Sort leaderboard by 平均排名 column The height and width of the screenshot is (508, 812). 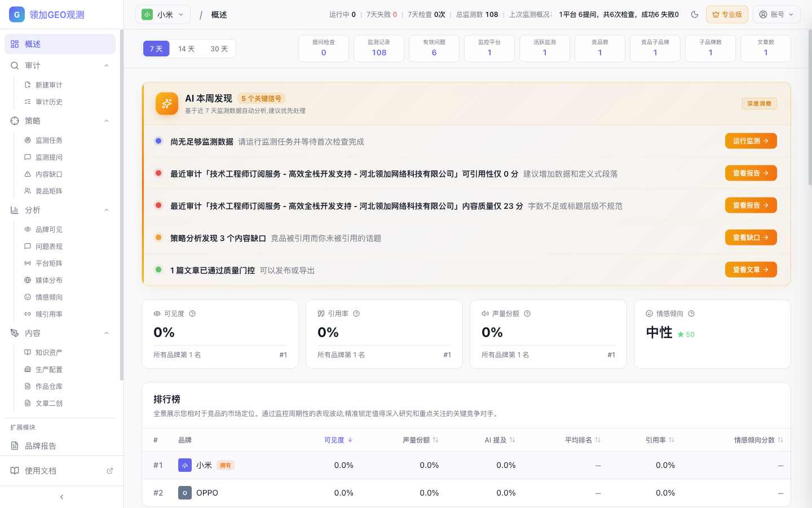click(582, 440)
